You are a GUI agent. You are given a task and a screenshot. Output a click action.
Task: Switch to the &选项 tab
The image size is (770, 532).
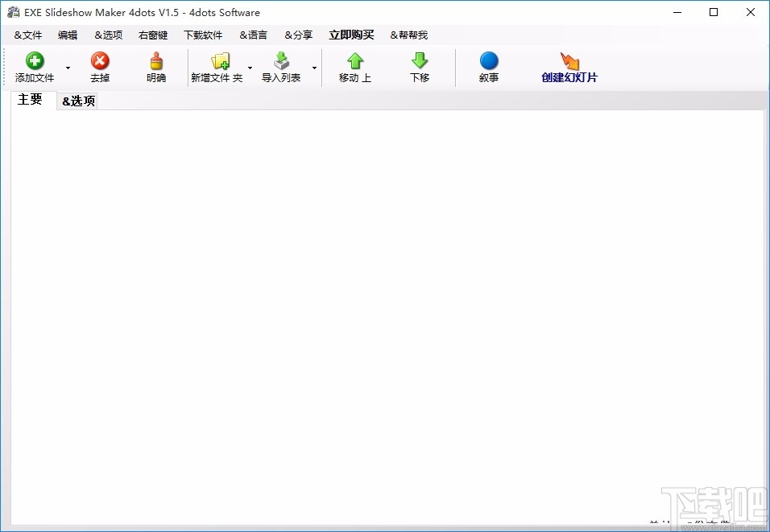[77, 101]
